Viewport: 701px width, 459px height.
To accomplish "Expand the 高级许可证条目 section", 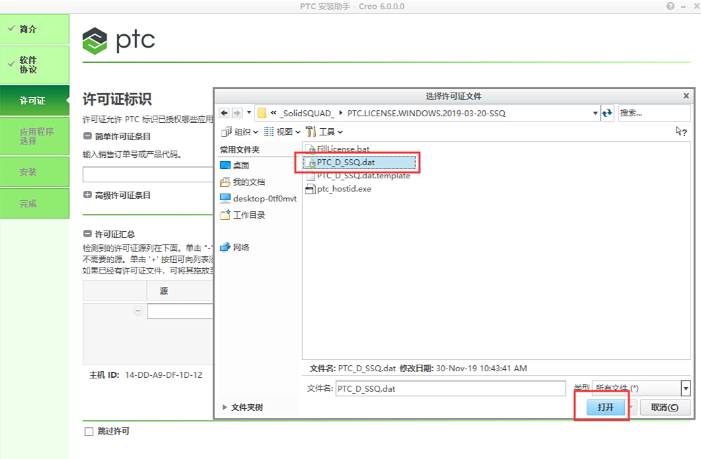I will [x=87, y=195].
